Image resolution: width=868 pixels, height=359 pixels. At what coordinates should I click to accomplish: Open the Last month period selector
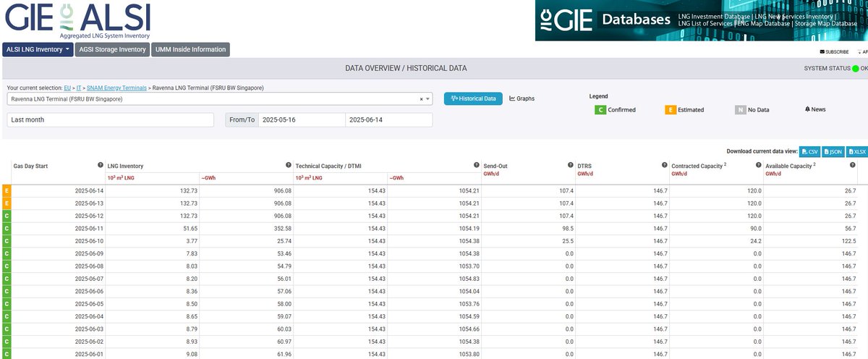coord(111,120)
